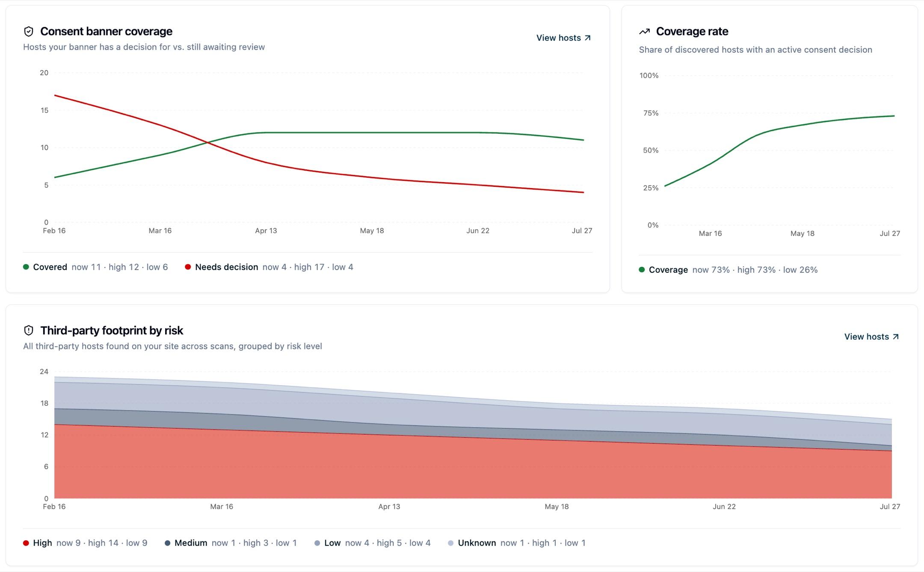Screen dimensions: 924x572
Task: Click 'now 1 · high 1 · low 1' stats
Action: [543, 543]
